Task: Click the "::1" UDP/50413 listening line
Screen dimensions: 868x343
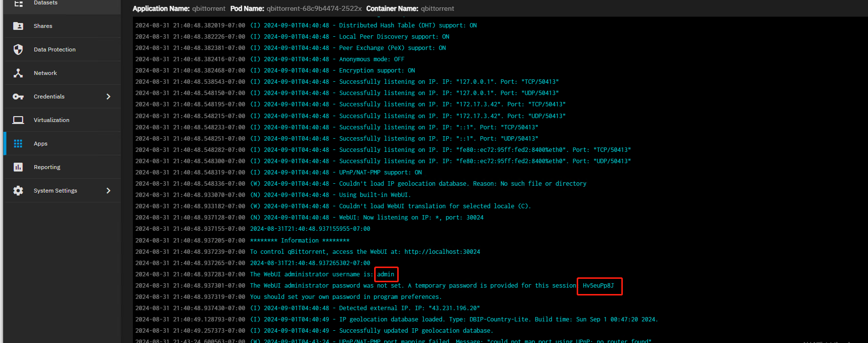Action: [x=337, y=139]
